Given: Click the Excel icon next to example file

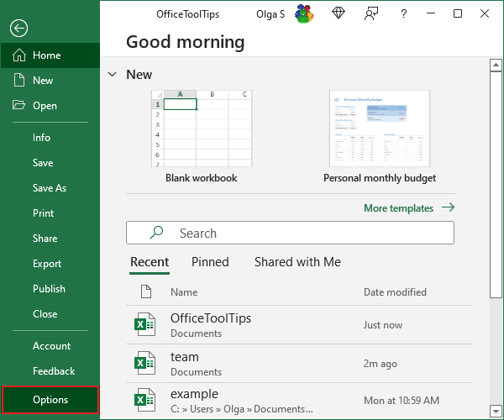Looking at the screenshot, I should click(146, 400).
